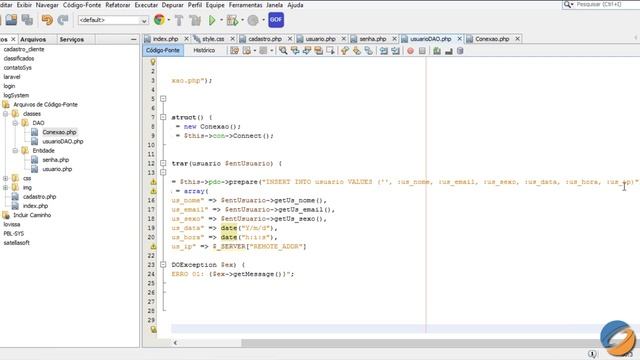Image resolution: width=640 pixels, height=360 pixels.
Task: Click the Undo toolbar icon
Action: coord(47,20)
